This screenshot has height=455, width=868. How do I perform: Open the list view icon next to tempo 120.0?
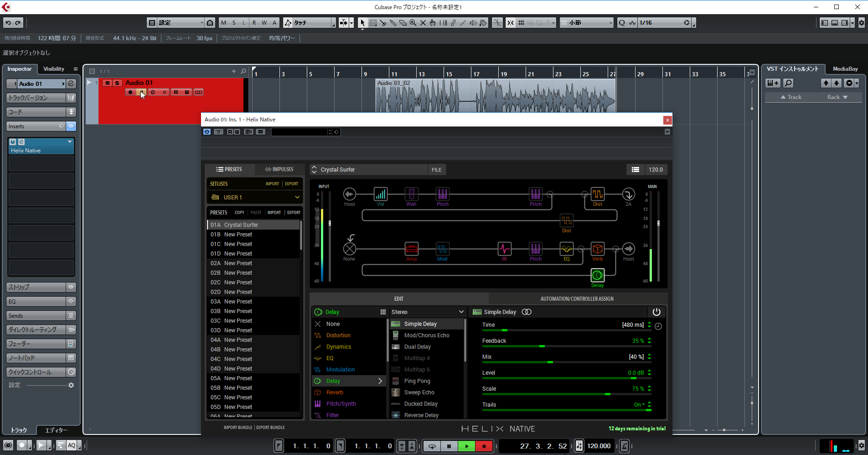click(x=635, y=170)
